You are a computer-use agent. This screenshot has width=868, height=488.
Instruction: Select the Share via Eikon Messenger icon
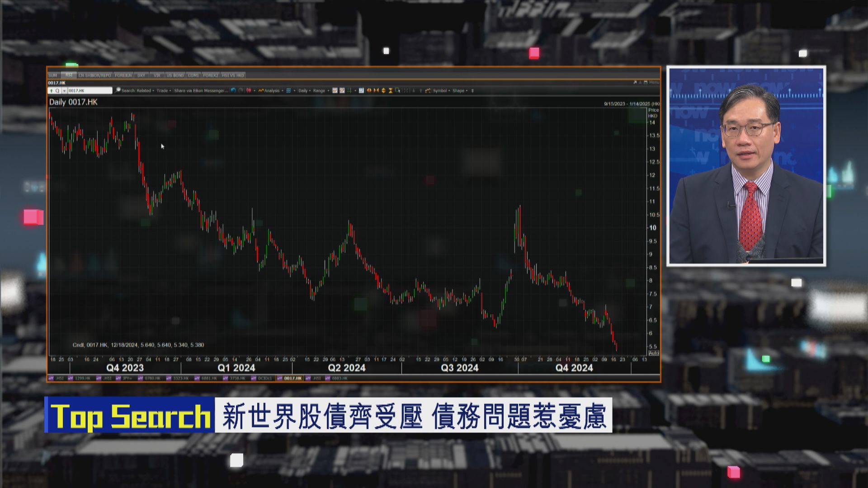[202, 90]
